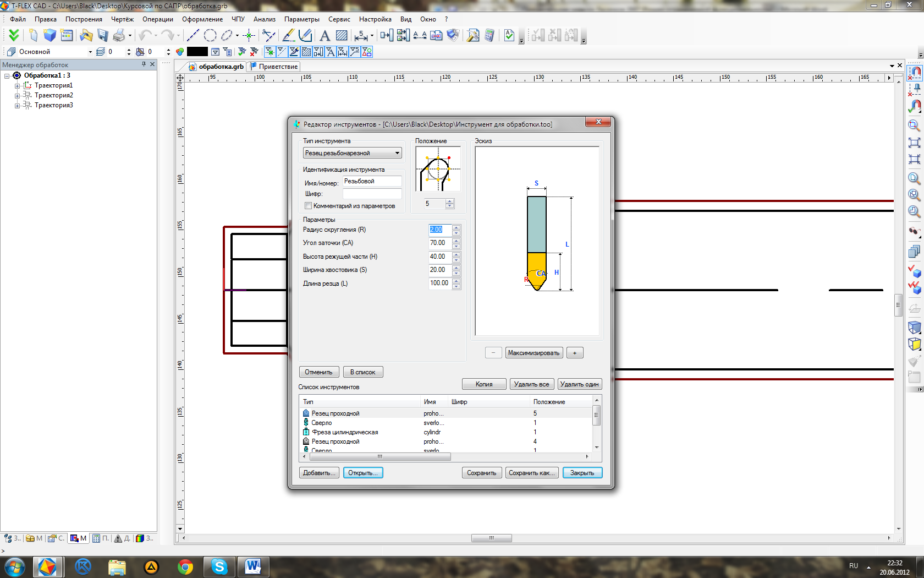Open Microsoft Word from taskbar

(x=253, y=566)
